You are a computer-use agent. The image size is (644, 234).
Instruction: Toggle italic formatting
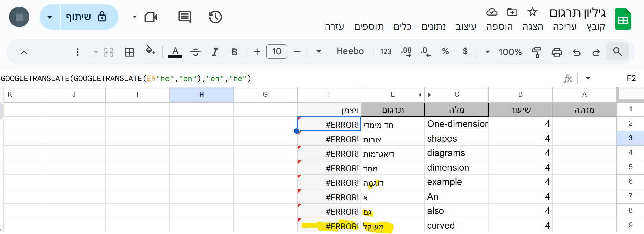[215, 52]
